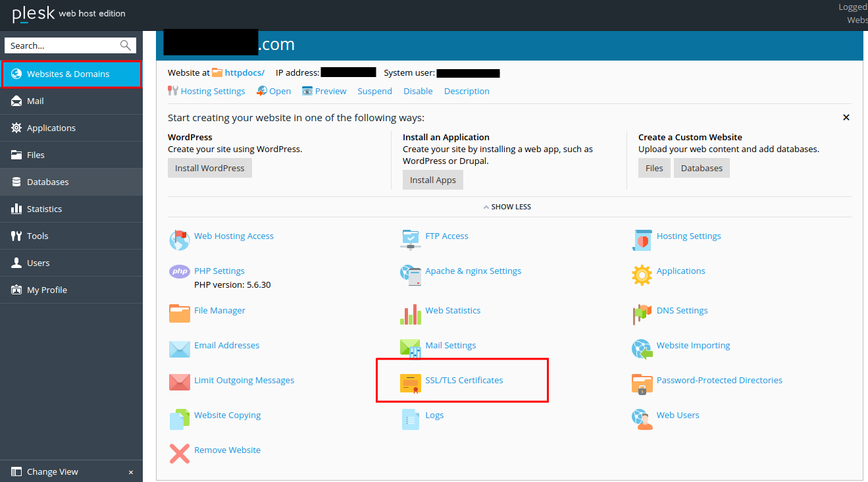868x482 pixels.
Task: Focus the Search input field
Action: click(x=63, y=45)
